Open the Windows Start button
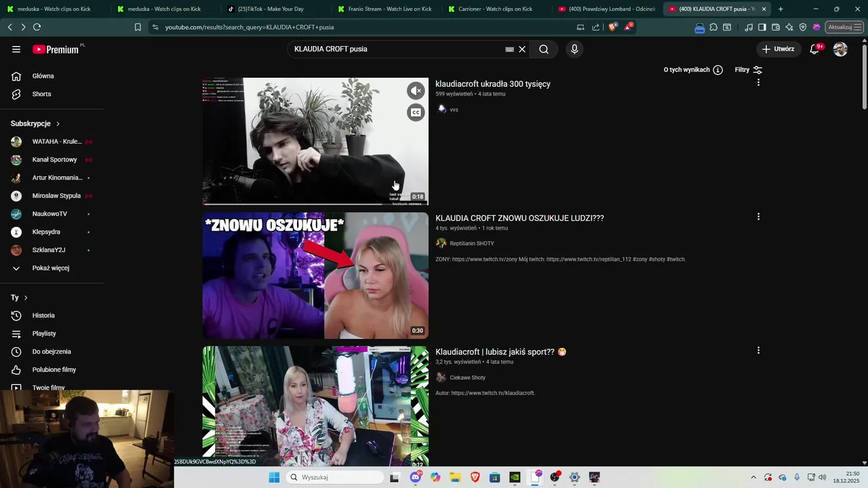The height and width of the screenshot is (488, 868). pyautogui.click(x=274, y=477)
